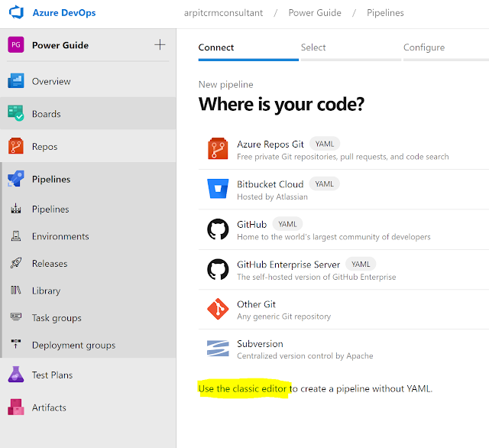Click the Library books icon
The width and height of the screenshot is (489, 448).
[x=16, y=291]
